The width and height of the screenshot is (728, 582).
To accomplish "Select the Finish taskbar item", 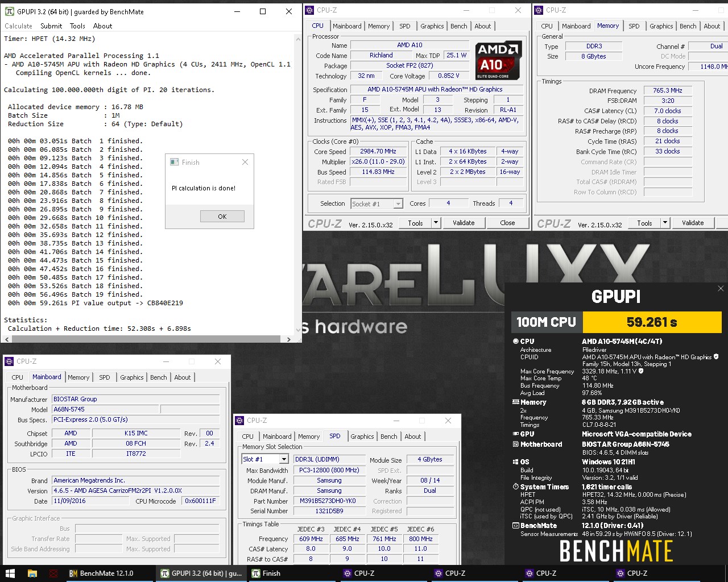I will click(x=292, y=573).
